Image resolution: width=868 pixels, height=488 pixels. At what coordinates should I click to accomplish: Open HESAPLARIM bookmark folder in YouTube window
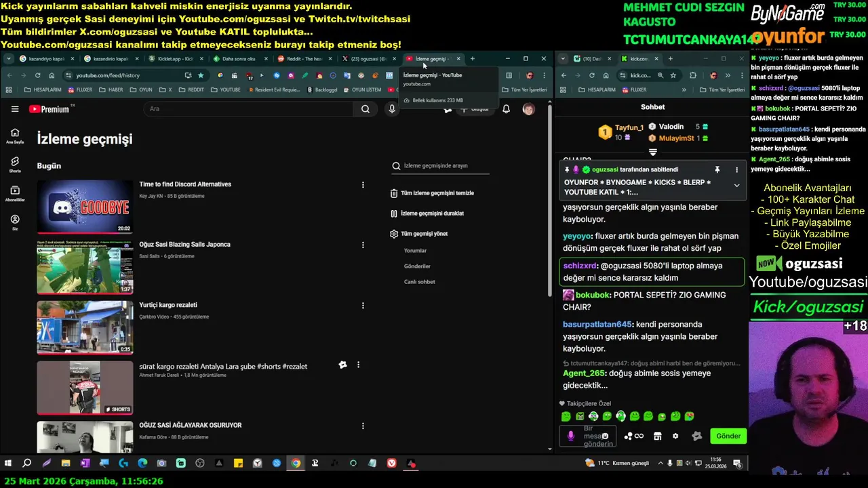click(x=42, y=89)
